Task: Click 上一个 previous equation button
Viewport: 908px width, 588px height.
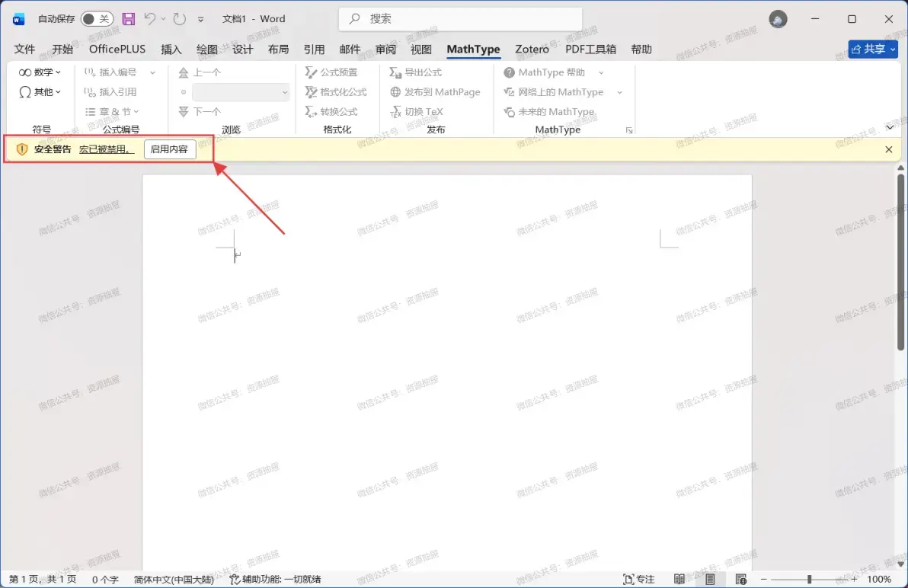Action: coord(200,72)
